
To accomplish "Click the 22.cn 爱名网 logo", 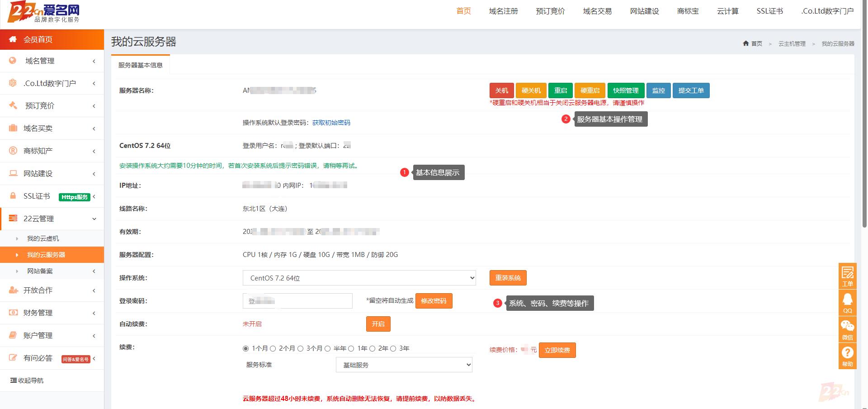I will click(x=44, y=12).
